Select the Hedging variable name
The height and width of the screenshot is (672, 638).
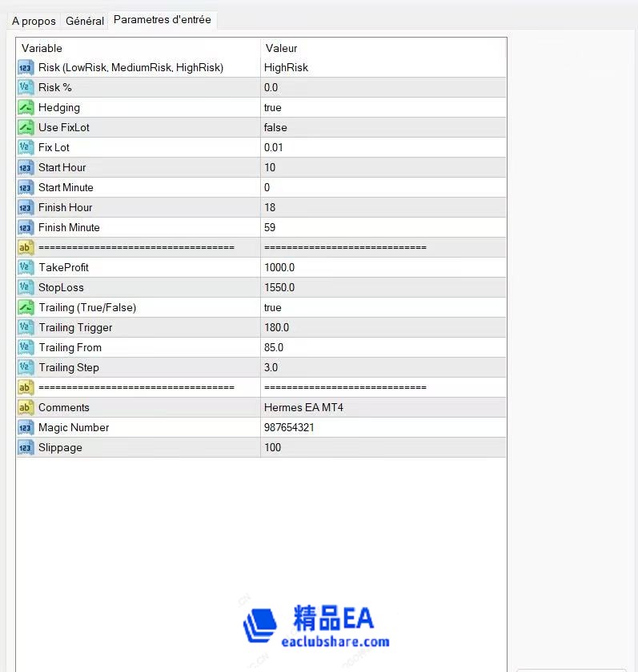click(59, 107)
